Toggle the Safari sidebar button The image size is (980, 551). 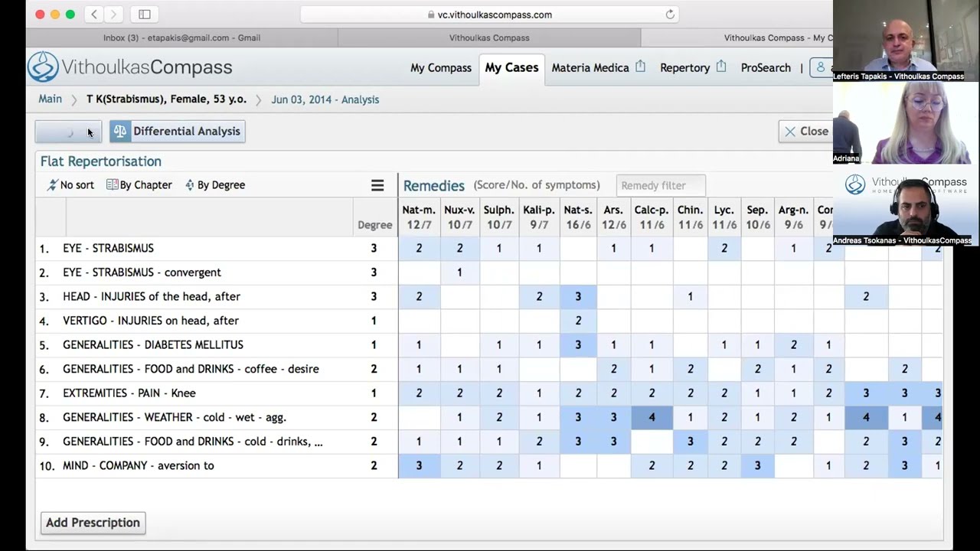(x=145, y=15)
